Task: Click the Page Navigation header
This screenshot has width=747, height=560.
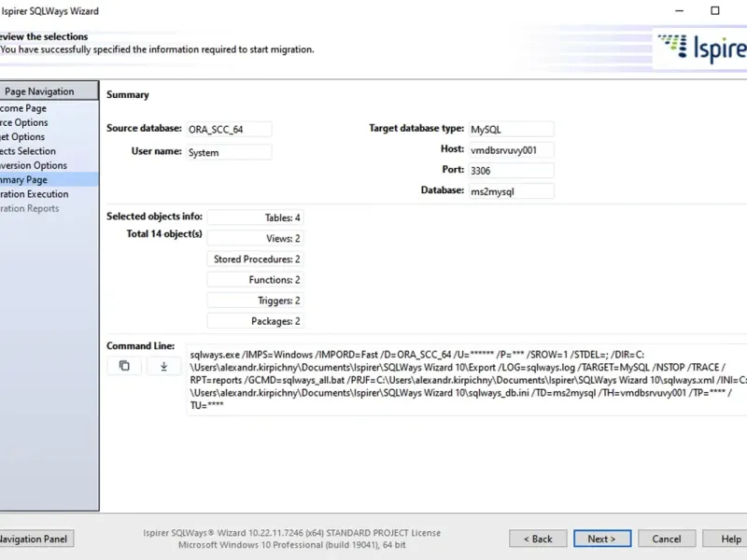Action: pos(49,91)
